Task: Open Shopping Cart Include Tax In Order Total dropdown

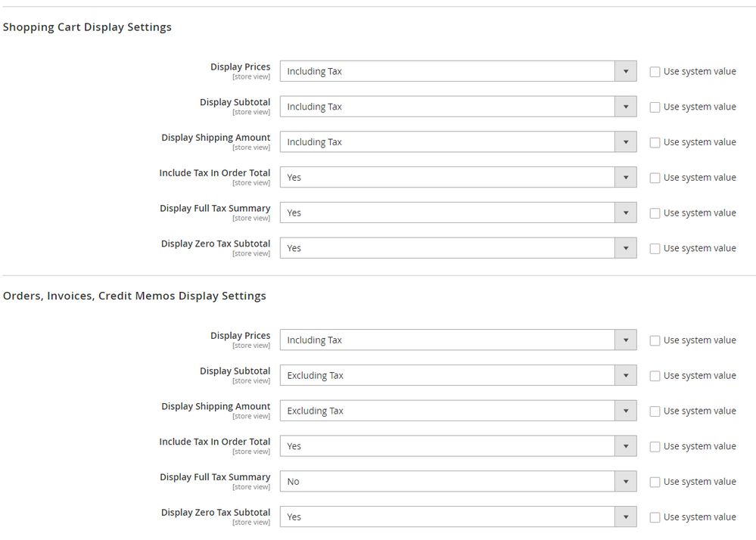Action: click(x=458, y=178)
